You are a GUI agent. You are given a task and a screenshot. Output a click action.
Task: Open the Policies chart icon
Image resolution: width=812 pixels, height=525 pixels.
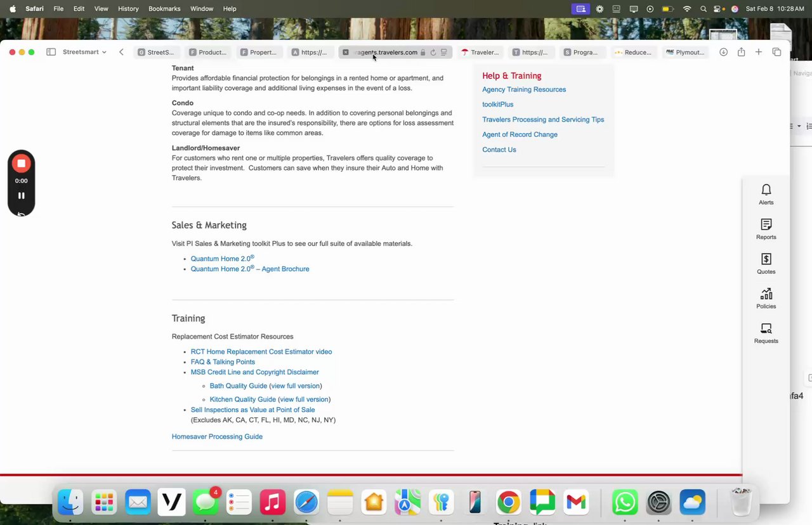[766, 294]
